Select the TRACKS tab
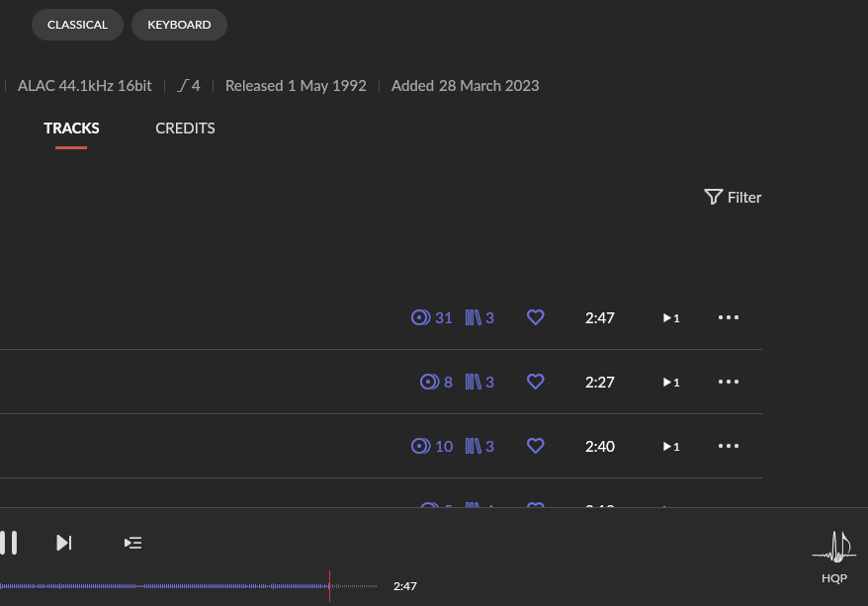Screen dimensions: 868x606 pos(71,129)
